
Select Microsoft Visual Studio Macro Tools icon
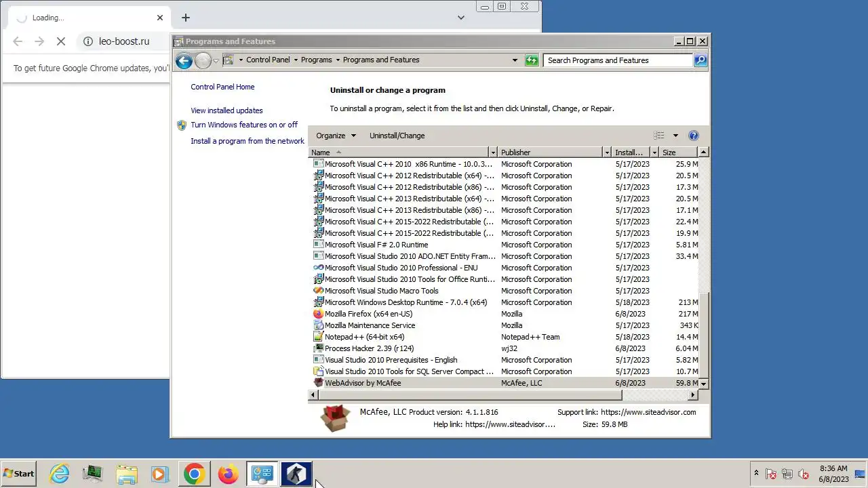[x=319, y=291]
